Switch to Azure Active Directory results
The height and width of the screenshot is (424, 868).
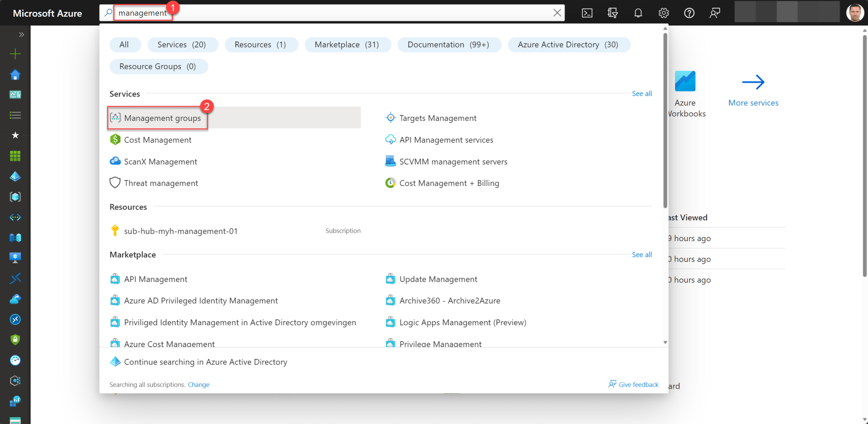[569, 44]
